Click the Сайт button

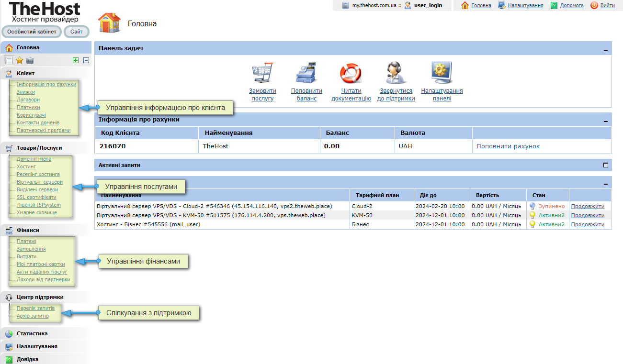coord(77,32)
